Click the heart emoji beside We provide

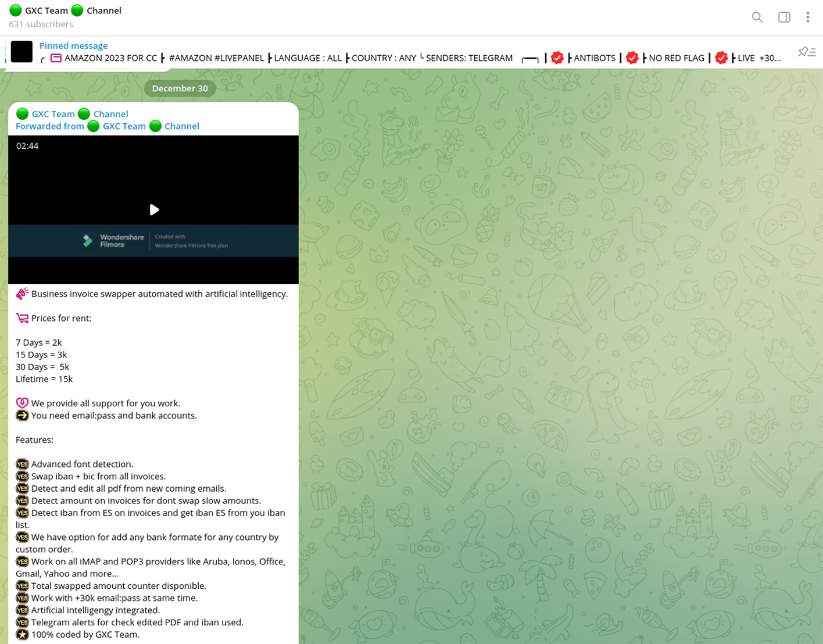coord(22,403)
